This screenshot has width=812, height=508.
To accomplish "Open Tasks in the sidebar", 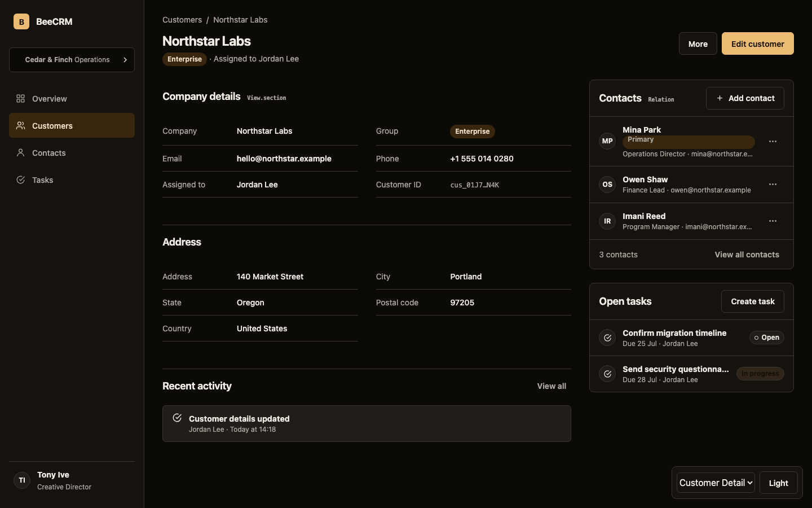I will click(x=72, y=180).
